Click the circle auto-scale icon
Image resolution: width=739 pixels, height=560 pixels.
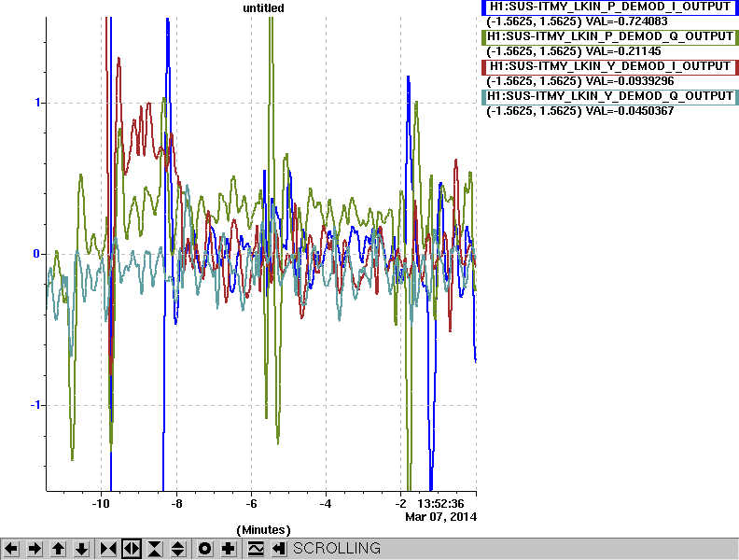tap(204, 549)
